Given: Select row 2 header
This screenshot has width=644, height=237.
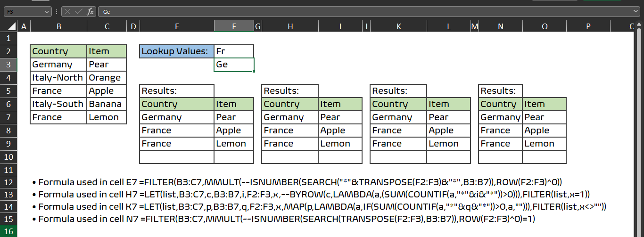Looking at the screenshot, I should [x=8, y=51].
